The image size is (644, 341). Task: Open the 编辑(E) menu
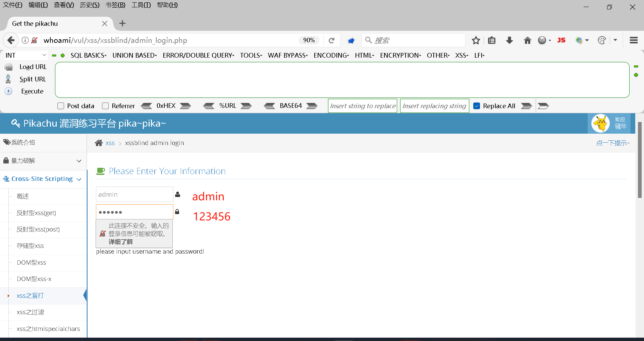[x=38, y=5]
